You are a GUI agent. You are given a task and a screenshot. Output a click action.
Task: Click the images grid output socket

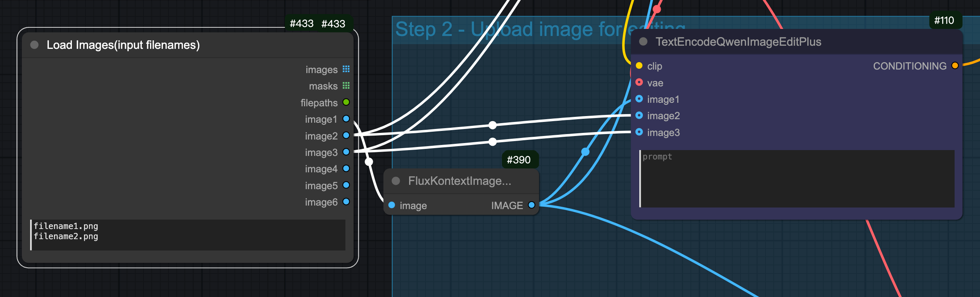coord(346,69)
